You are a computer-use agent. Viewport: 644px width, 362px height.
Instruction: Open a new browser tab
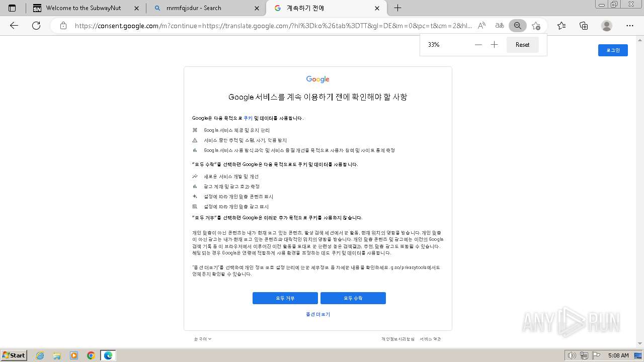click(397, 8)
